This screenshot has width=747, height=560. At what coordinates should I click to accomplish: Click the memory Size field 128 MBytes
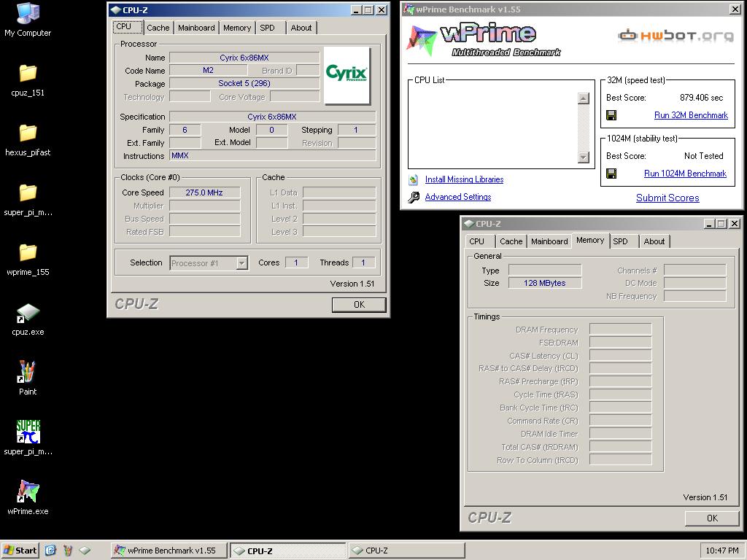[544, 283]
